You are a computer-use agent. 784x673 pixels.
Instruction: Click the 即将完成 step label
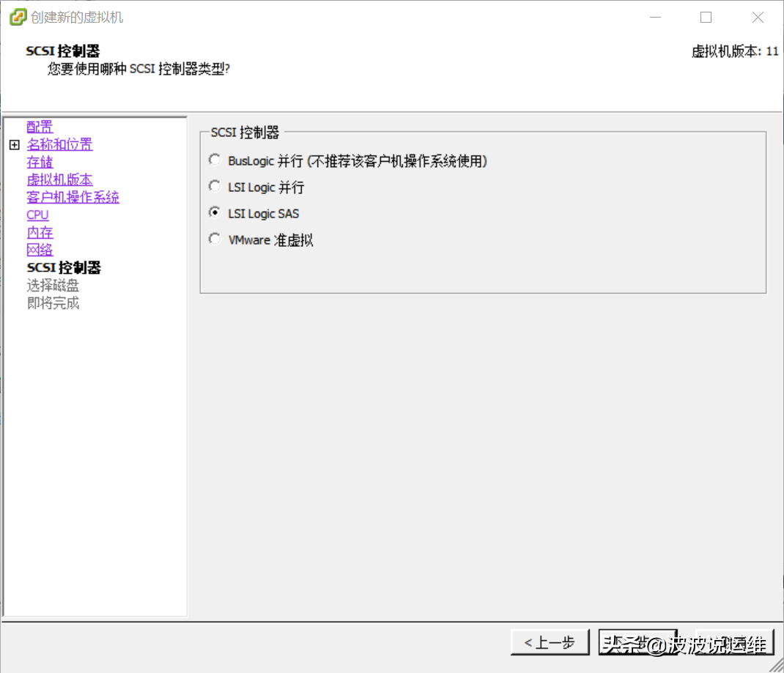click(x=53, y=303)
